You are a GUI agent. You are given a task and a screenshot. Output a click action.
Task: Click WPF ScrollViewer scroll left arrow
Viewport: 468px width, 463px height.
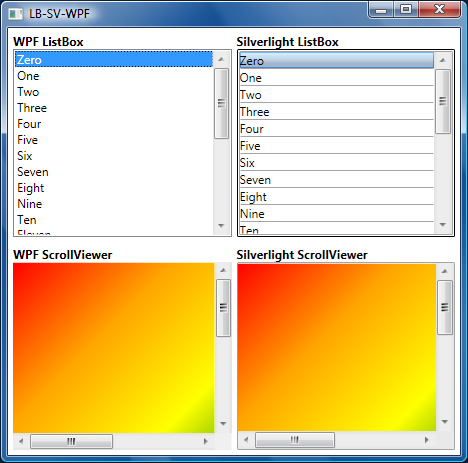point(21,441)
